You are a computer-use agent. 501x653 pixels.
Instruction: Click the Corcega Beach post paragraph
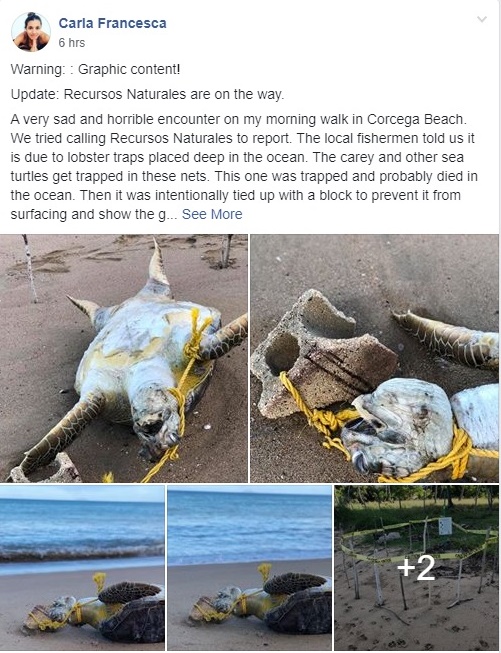tap(244, 167)
